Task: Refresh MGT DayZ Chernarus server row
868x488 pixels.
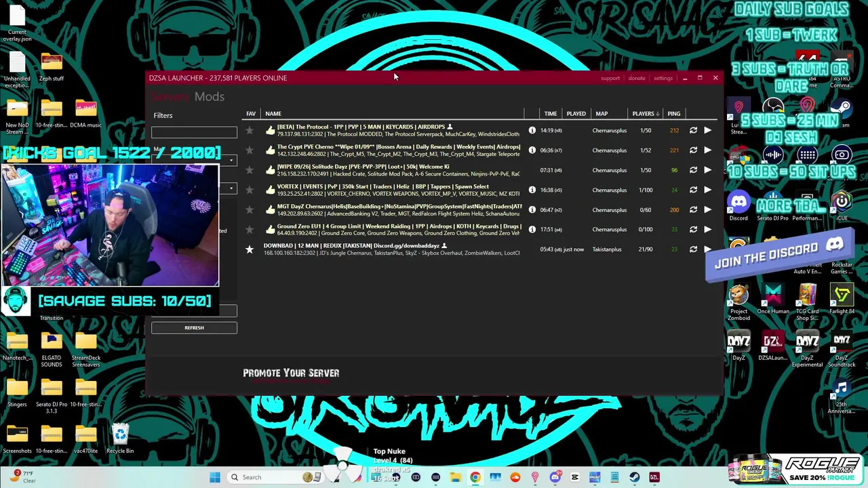Action: pos(693,209)
